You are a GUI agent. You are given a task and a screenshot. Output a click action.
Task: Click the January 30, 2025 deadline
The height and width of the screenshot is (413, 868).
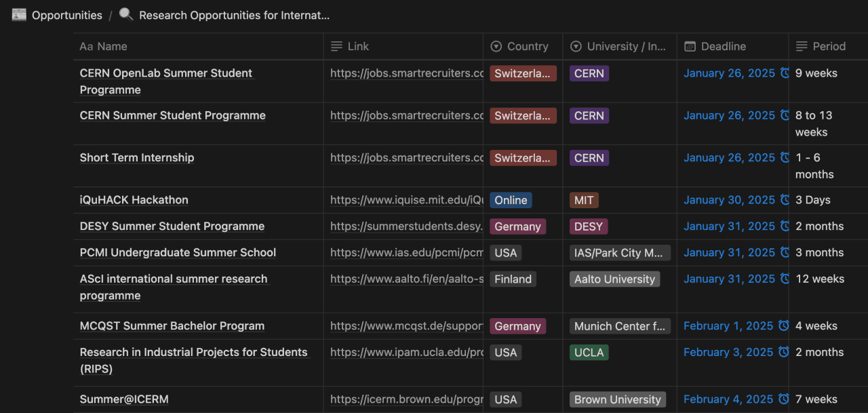coord(729,200)
